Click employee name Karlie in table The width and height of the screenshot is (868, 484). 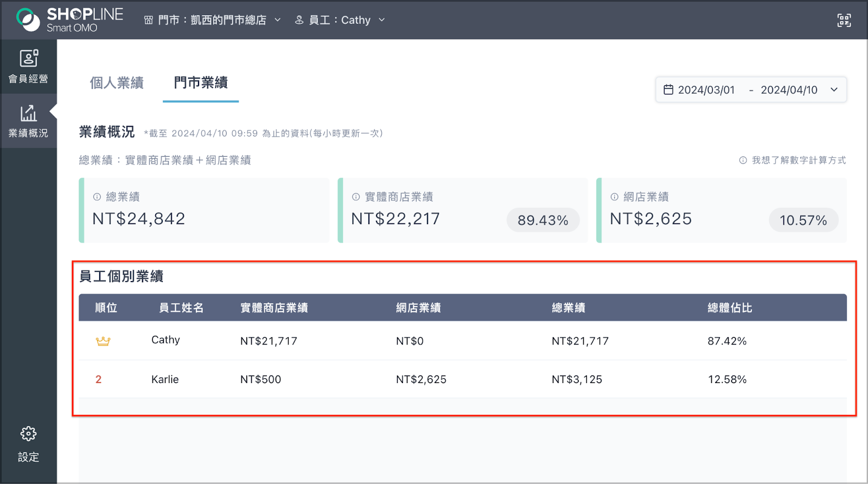point(165,379)
